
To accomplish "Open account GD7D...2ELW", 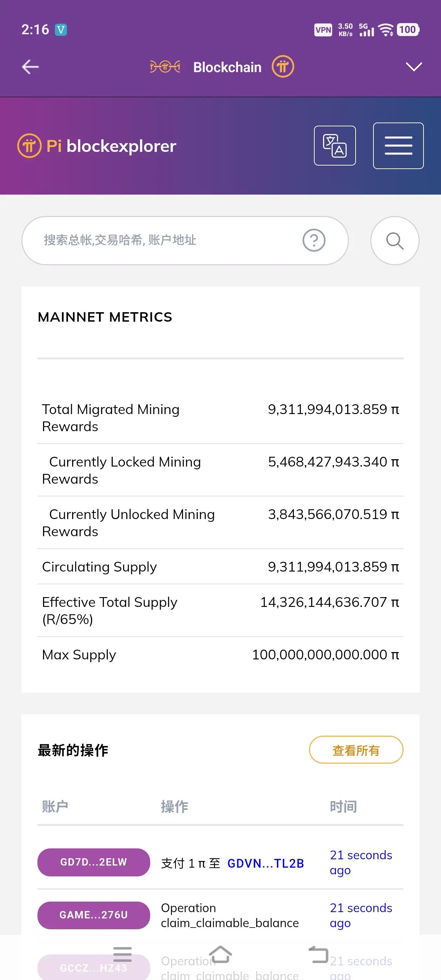I will click(x=93, y=862).
